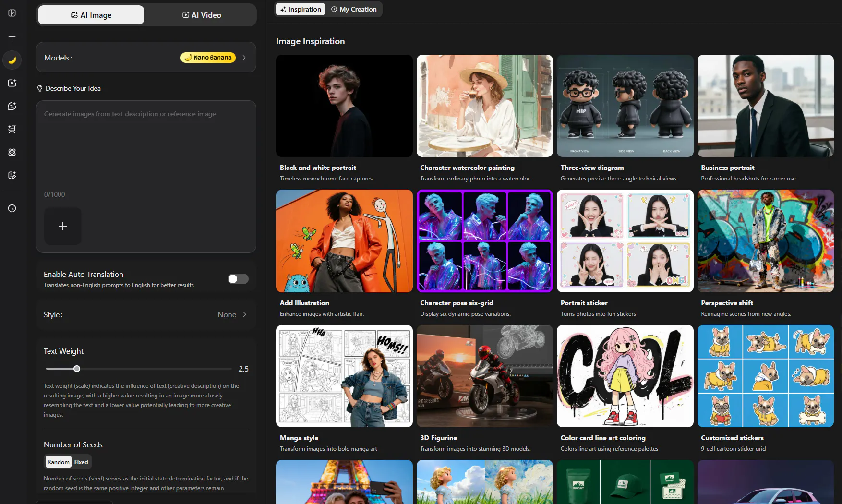
Task: Click the prompt description text box
Action: tap(146, 149)
